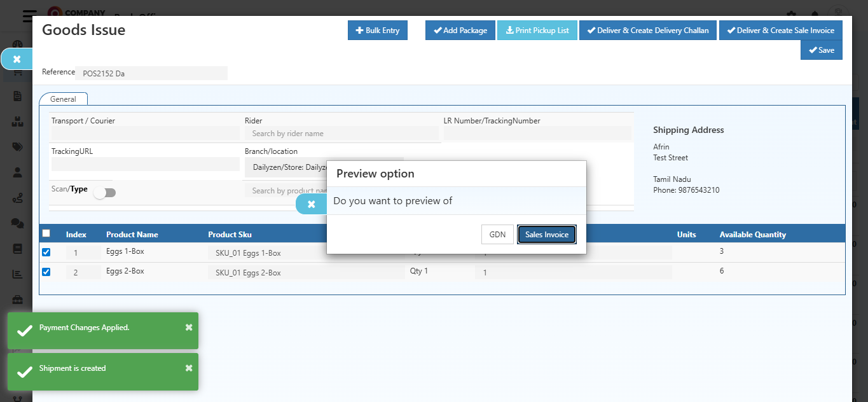Close the Goods Issue panel
The height and width of the screenshot is (402, 868).
click(17, 59)
